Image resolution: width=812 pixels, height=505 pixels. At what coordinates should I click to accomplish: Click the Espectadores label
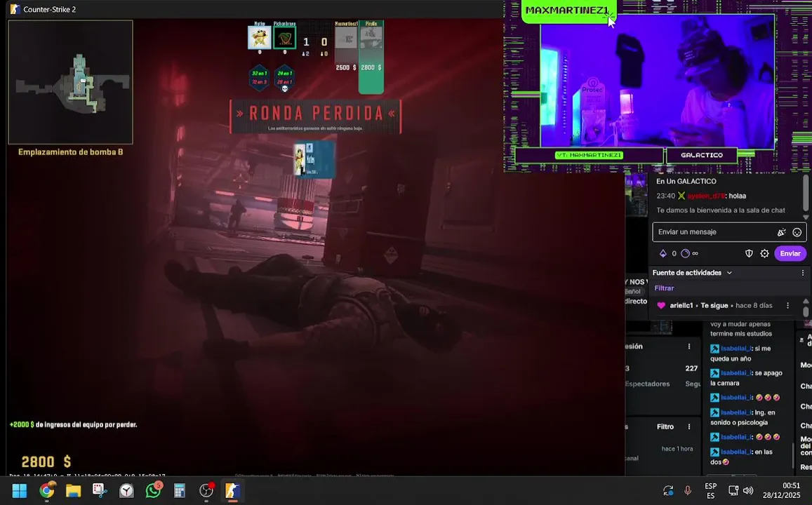coord(647,384)
